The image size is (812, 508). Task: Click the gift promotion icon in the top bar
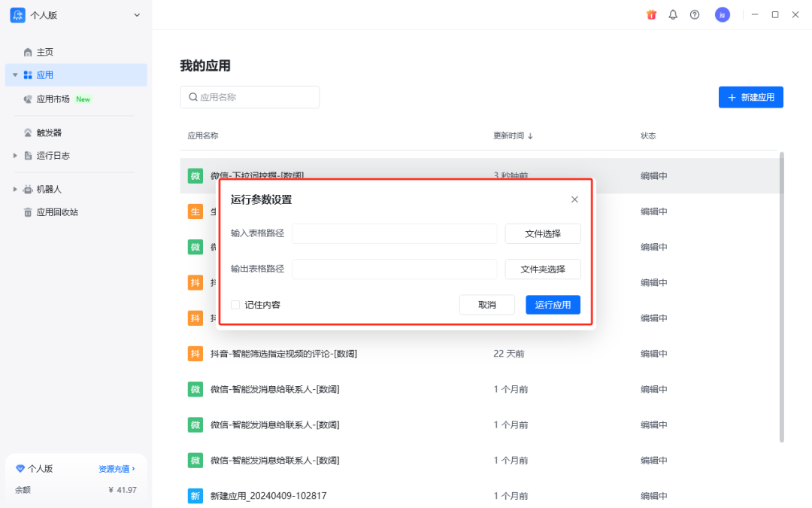pos(651,14)
